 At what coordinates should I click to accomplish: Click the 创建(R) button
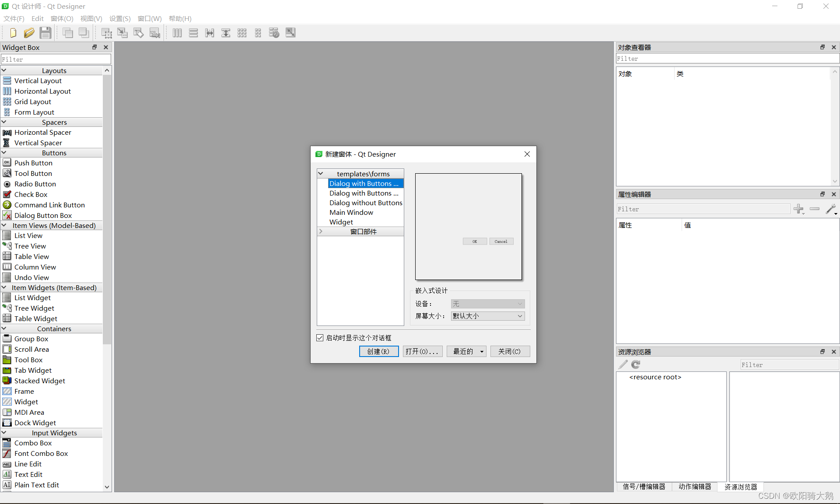(x=378, y=351)
